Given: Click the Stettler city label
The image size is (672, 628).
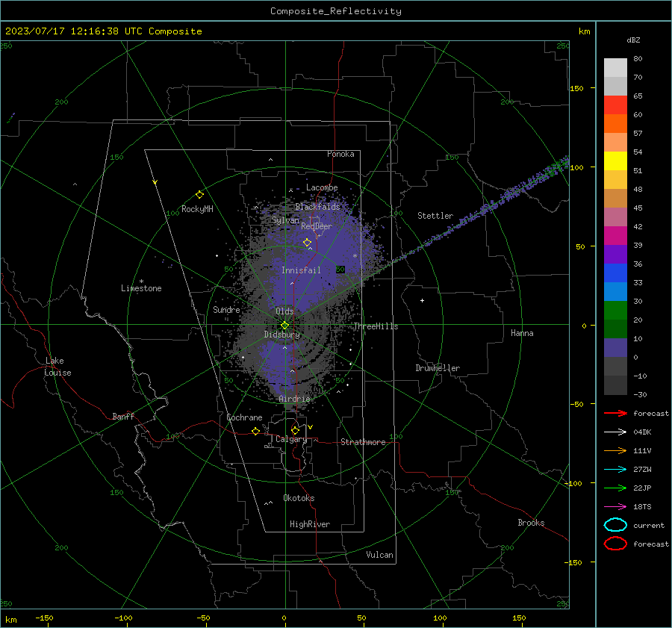Looking at the screenshot, I should [x=435, y=216].
